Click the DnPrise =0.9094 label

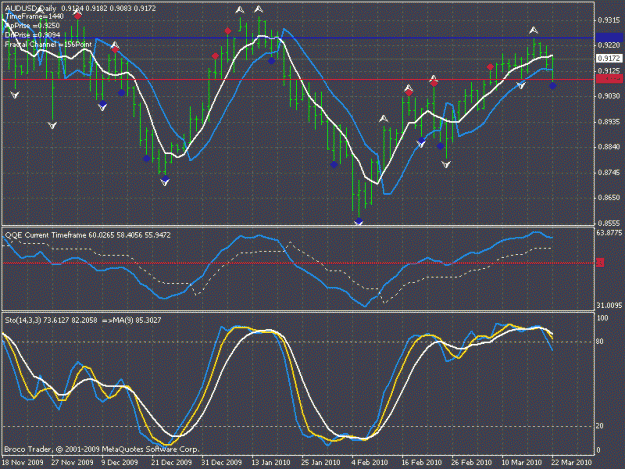tap(32, 35)
